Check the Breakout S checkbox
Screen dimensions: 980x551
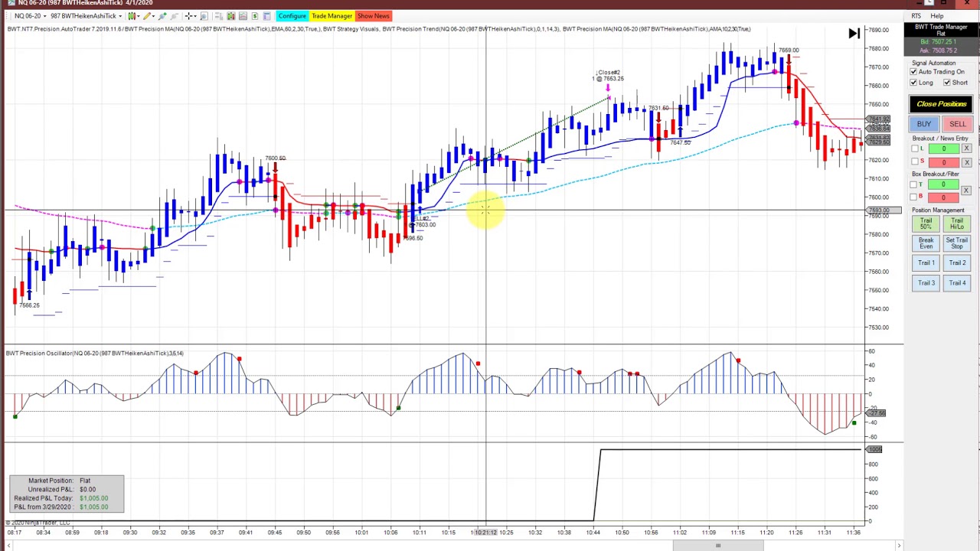click(914, 161)
